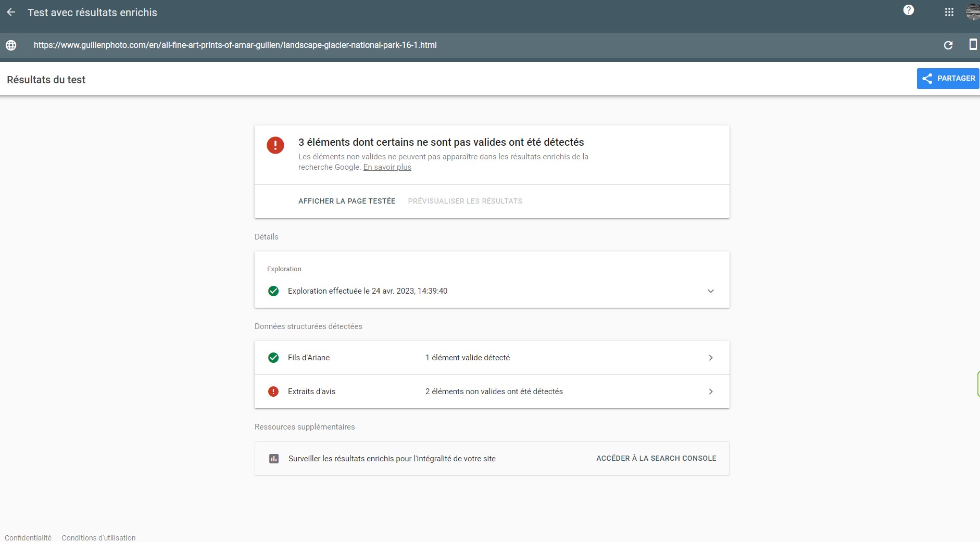Viewport: 980px width, 542px height.
Task: Click the globe icon beside the URL
Action: [x=11, y=45]
